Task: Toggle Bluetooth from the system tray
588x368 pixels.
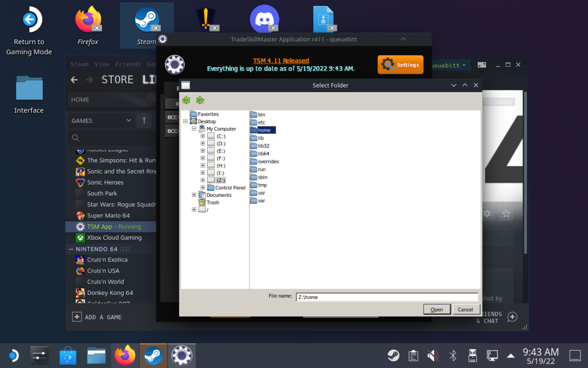Action: pyautogui.click(x=452, y=356)
